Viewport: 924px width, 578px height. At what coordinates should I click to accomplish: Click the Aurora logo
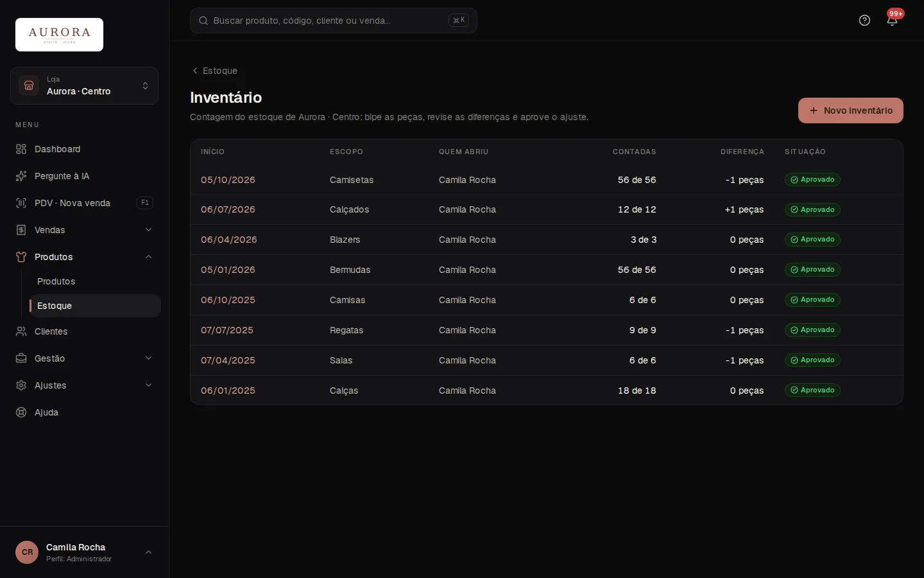tap(59, 35)
